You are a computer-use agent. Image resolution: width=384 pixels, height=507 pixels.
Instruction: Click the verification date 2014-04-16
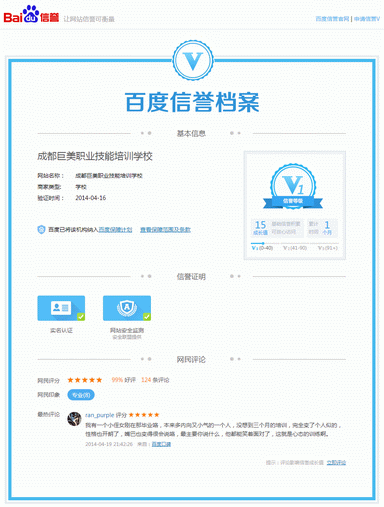[91, 198]
